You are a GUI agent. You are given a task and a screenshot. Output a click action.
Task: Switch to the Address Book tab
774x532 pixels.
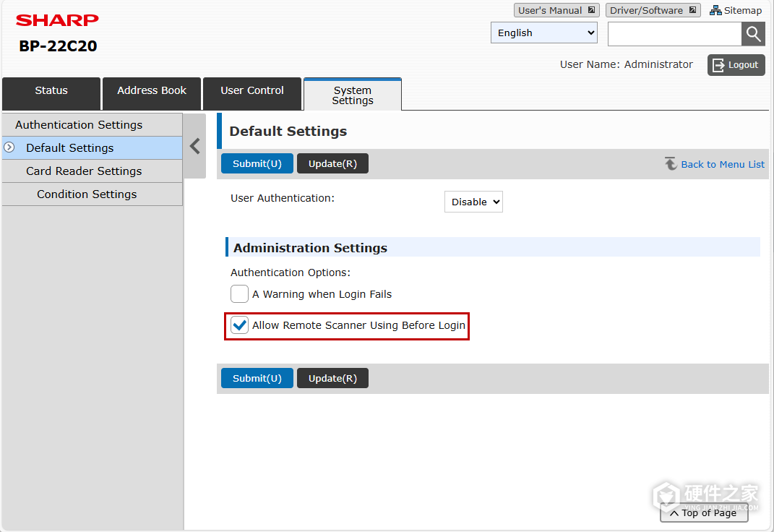pos(152,94)
